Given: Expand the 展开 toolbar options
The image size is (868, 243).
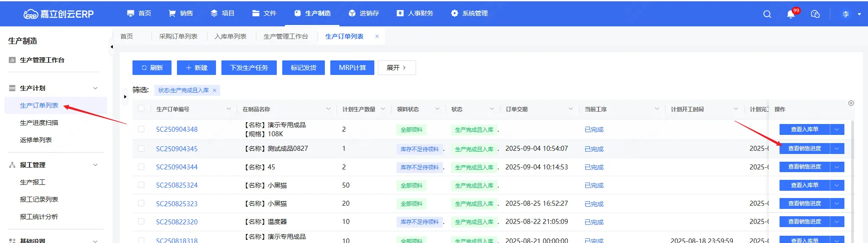Looking at the screenshot, I should coord(396,68).
